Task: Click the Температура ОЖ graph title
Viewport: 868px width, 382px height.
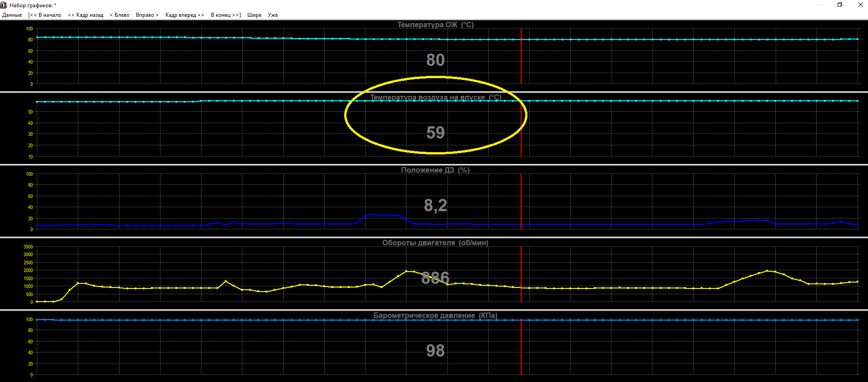Action: (436, 25)
